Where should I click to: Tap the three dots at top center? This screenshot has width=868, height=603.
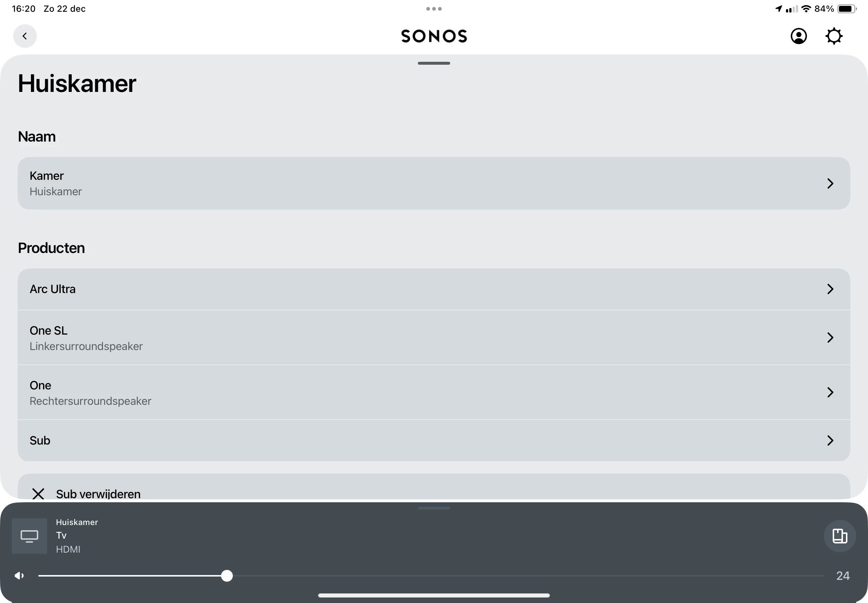tap(434, 9)
